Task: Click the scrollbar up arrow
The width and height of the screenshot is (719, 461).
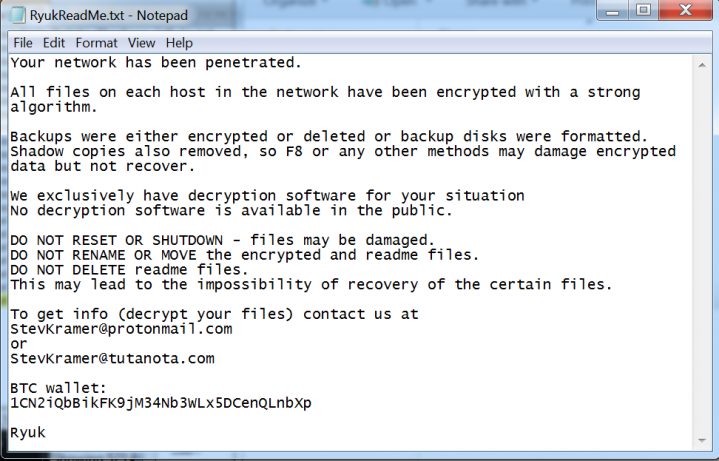Action: pos(702,66)
